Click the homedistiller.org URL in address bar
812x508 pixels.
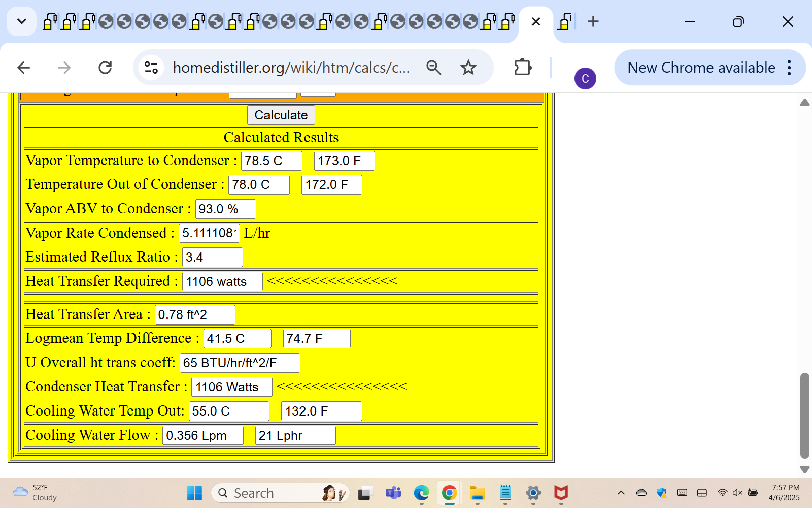point(291,68)
